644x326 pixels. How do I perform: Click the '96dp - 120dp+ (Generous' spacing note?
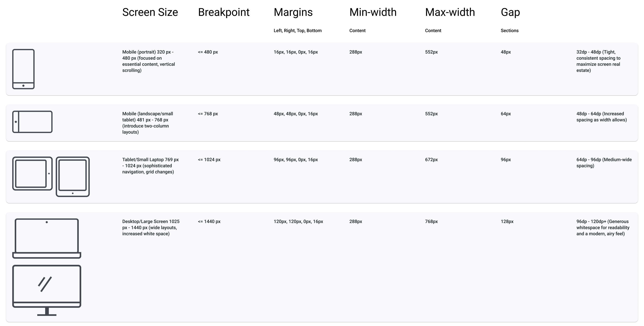pyautogui.click(x=603, y=228)
